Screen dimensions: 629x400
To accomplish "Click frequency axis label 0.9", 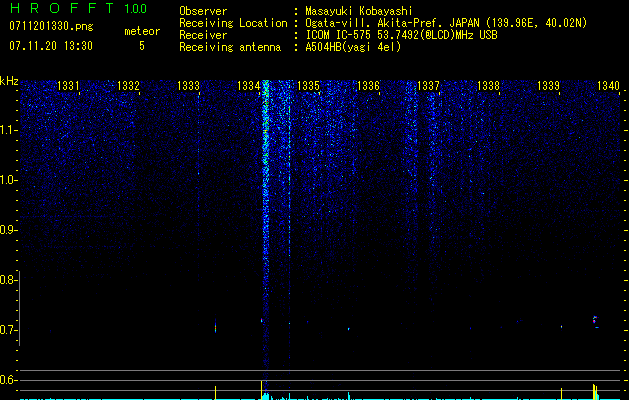I will (x=8, y=230).
